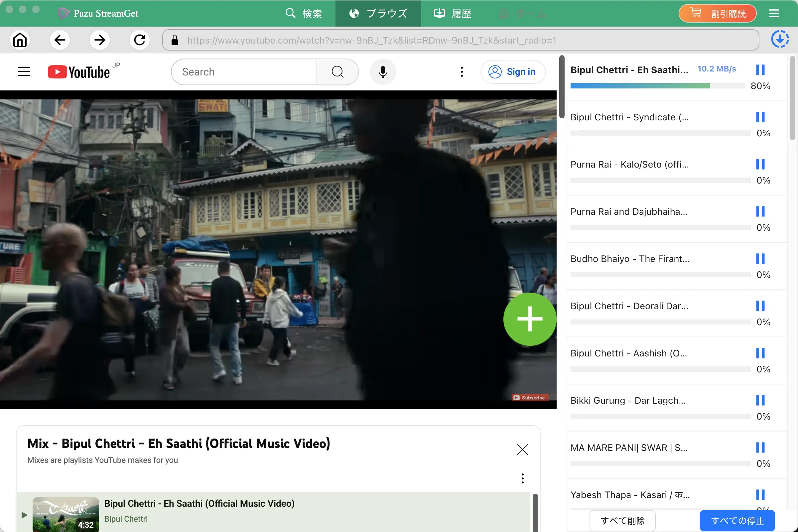798x532 pixels.
Task: Start voice search with microphone
Action: pos(383,71)
